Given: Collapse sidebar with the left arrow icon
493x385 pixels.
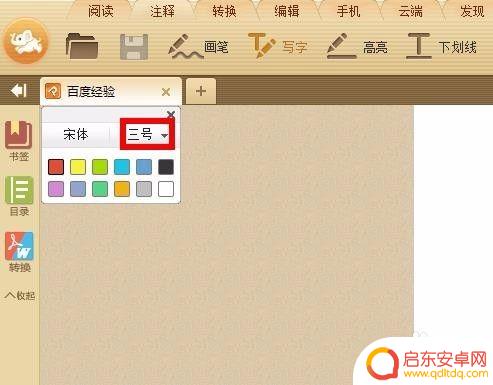Looking at the screenshot, I should (18, 90).
